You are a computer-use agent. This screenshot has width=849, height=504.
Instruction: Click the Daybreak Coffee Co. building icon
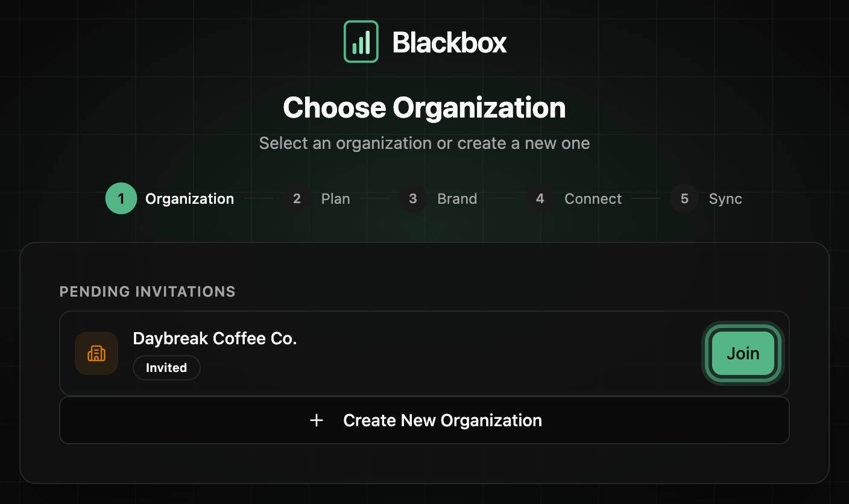(96, 353)
